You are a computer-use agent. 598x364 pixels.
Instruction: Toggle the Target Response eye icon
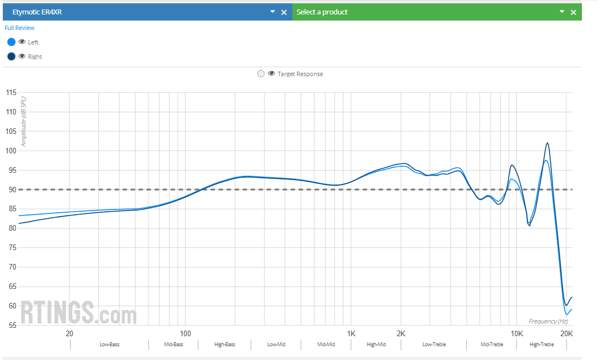point(272,74)
